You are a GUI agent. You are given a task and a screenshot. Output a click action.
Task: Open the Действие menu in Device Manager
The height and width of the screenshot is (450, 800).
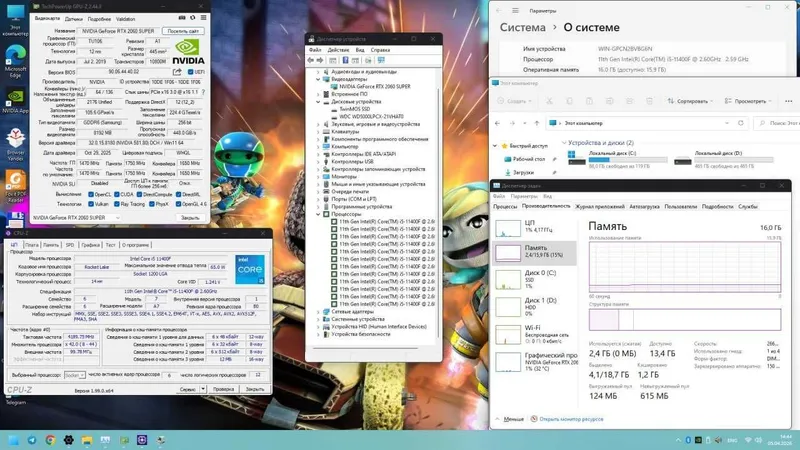point(338,50)
